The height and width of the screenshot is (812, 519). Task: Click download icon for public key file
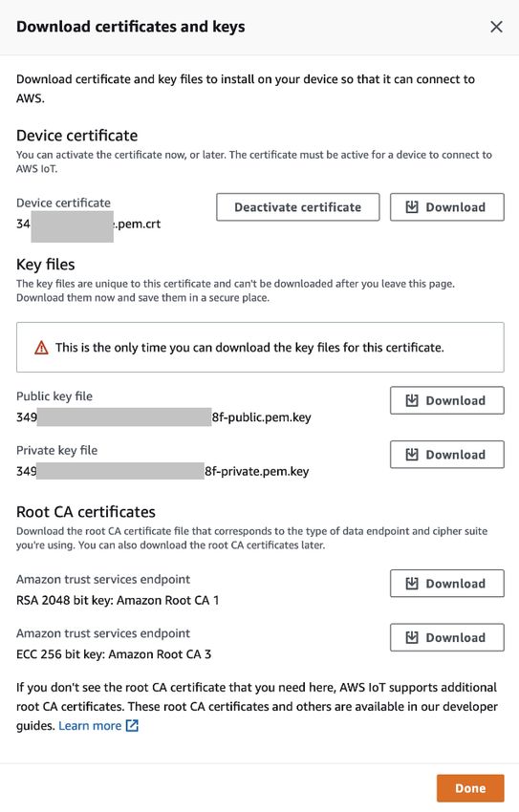pos(412,400)
